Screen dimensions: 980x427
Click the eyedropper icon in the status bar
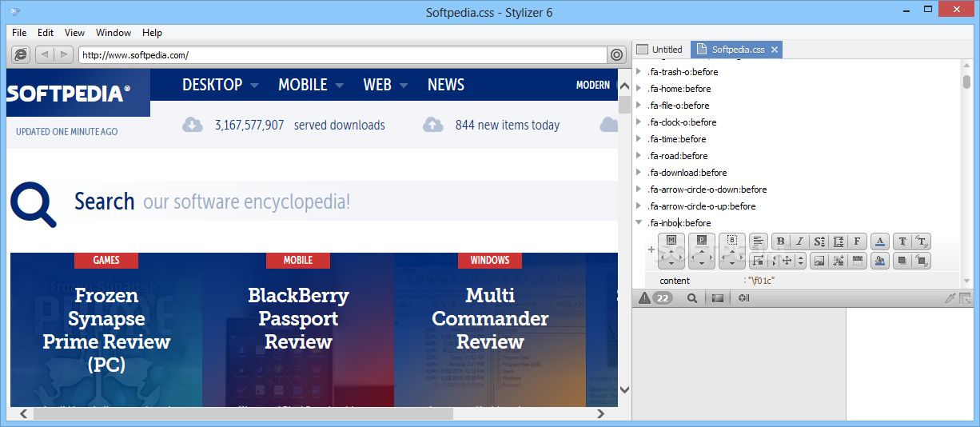(950, 298)
